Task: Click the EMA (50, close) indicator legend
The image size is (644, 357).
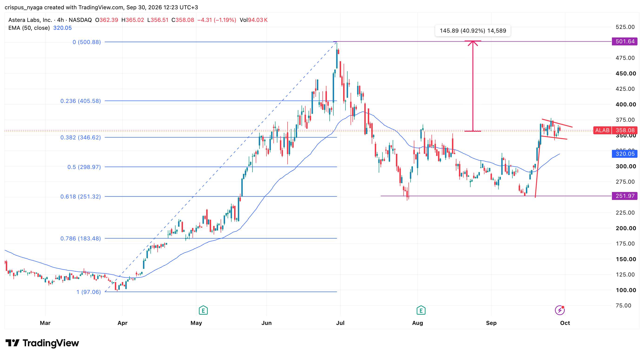Action: pyautogui.click(x=29, y=28)
